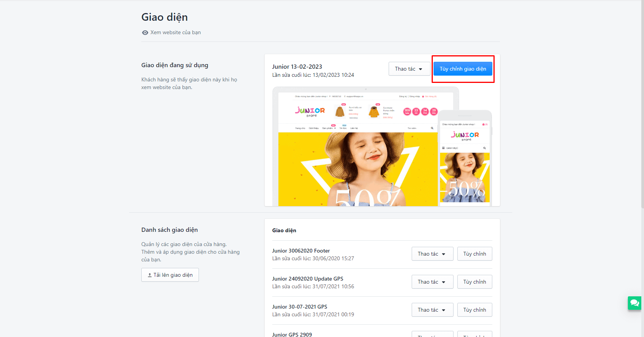Expand Thao tác for Junior 30062020 Footer
The height and width of the screenshot is (337, 644).
point(432,254)
